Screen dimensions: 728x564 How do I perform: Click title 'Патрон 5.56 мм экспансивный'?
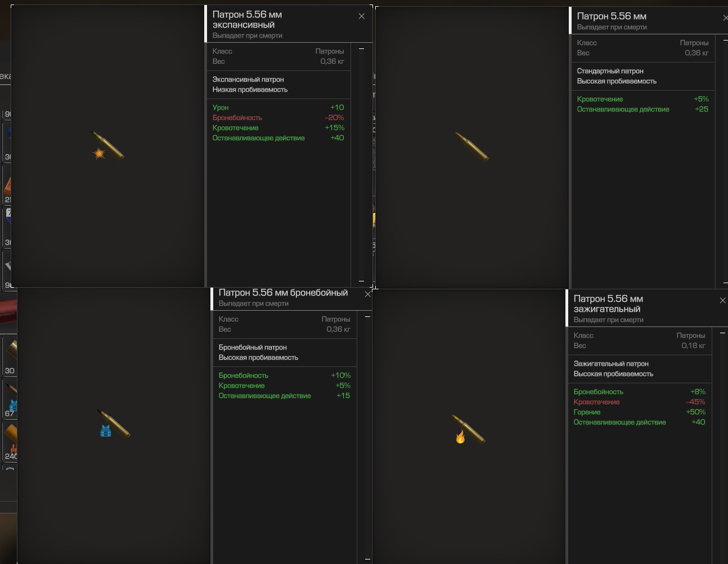pos(247,20)
